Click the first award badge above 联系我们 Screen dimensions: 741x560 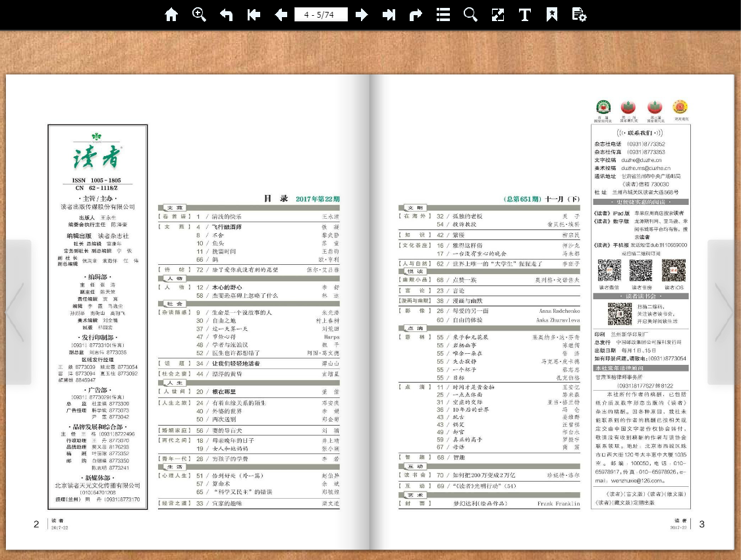click(603, 108)
